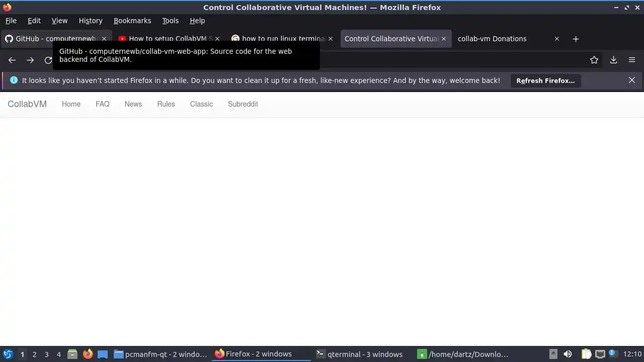Close the collab-vm Donations tab

coord(557,39)
